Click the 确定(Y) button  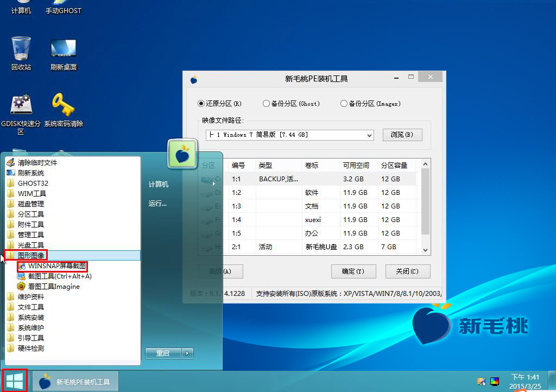pyautogui.click(x=353, y=271)
